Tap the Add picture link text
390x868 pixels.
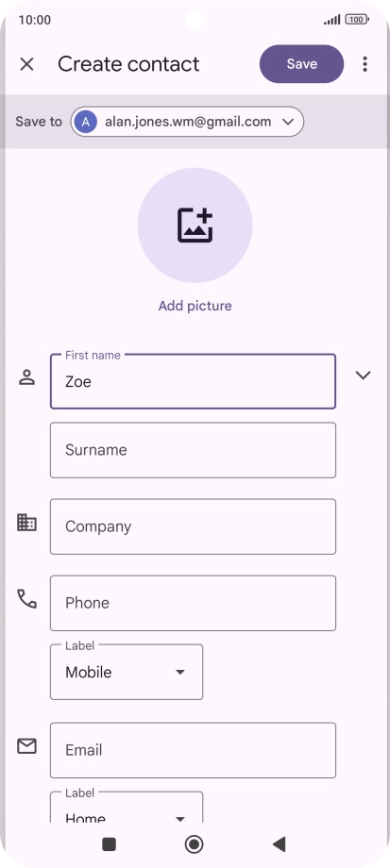pyautogui.click(x=195, y=306)
